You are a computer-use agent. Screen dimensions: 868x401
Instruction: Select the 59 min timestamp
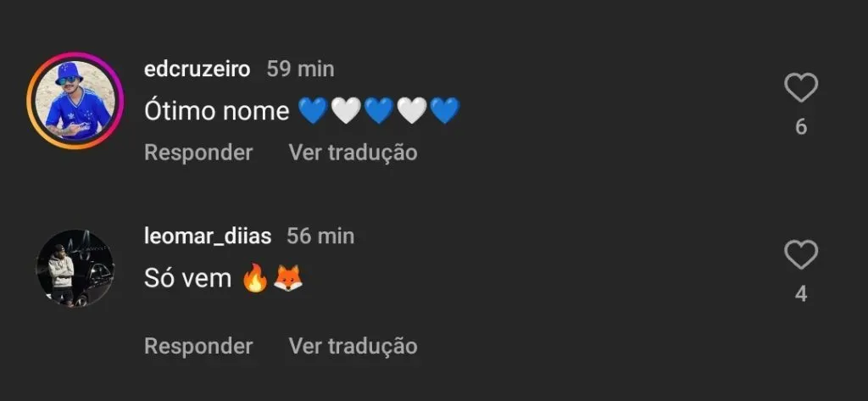pos(301,70)
